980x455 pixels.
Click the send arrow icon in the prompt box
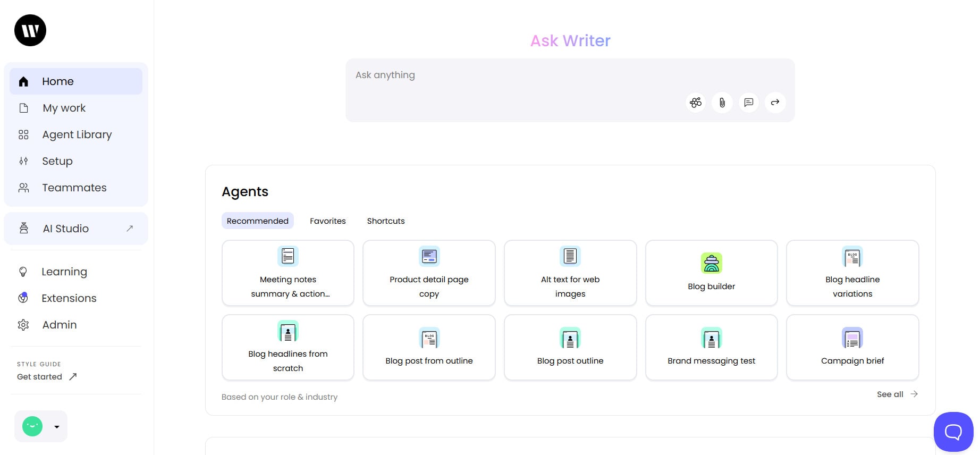pos(775,103)
